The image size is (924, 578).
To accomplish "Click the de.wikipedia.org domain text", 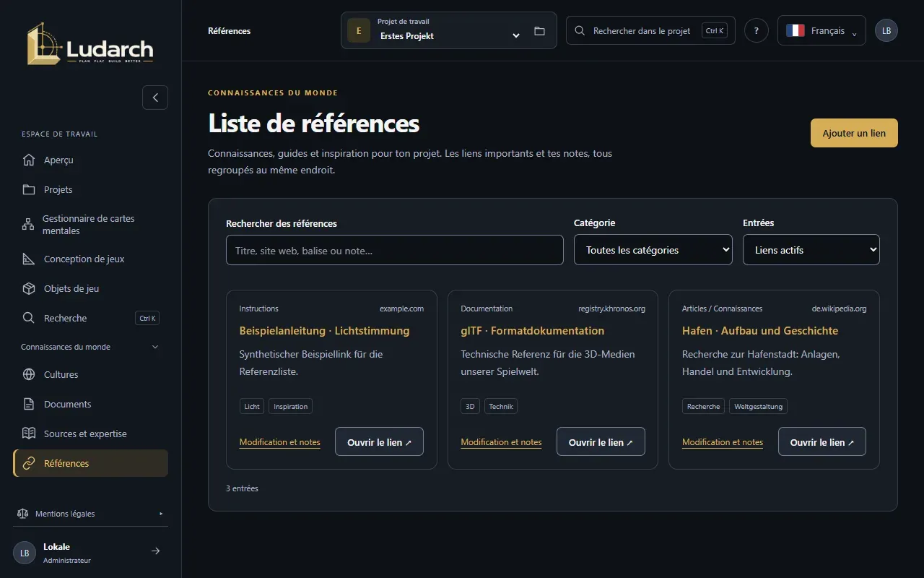I will 839,309.
